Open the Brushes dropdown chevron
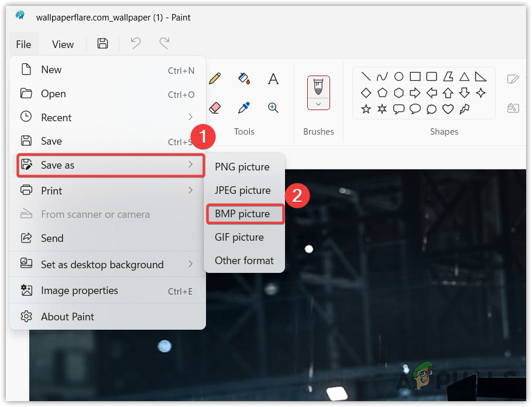Viewport: 532px width, 407px height. (318, 104)
